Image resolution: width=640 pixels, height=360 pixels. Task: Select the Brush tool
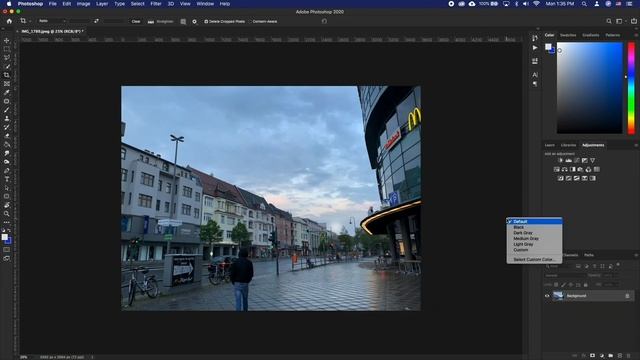point(7,110)
